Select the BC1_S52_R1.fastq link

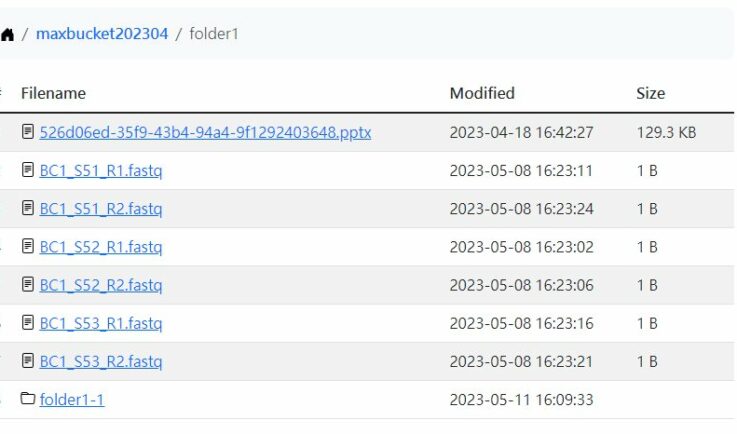(x=101, y=246)
